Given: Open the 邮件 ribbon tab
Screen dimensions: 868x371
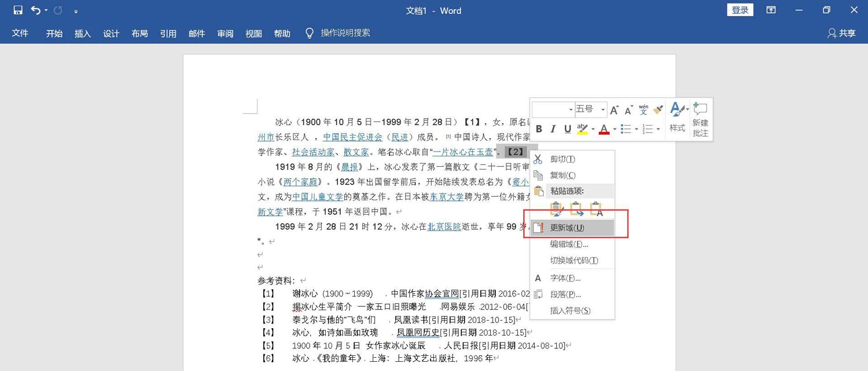Looking at the screenshot, I should coord(197,34).
